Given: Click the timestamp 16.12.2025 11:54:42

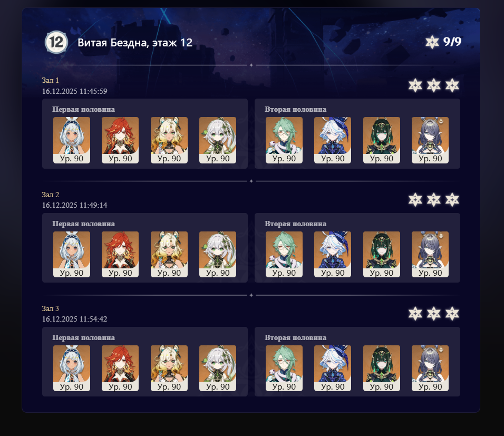Looking at the screenshot, I should click(x=74, y=319).
